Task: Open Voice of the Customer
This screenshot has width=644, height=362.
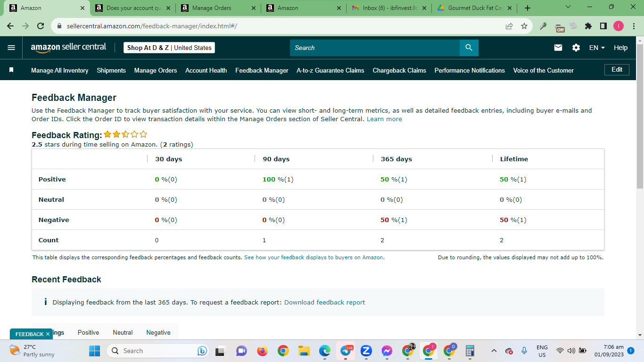Action: (543, 70)
